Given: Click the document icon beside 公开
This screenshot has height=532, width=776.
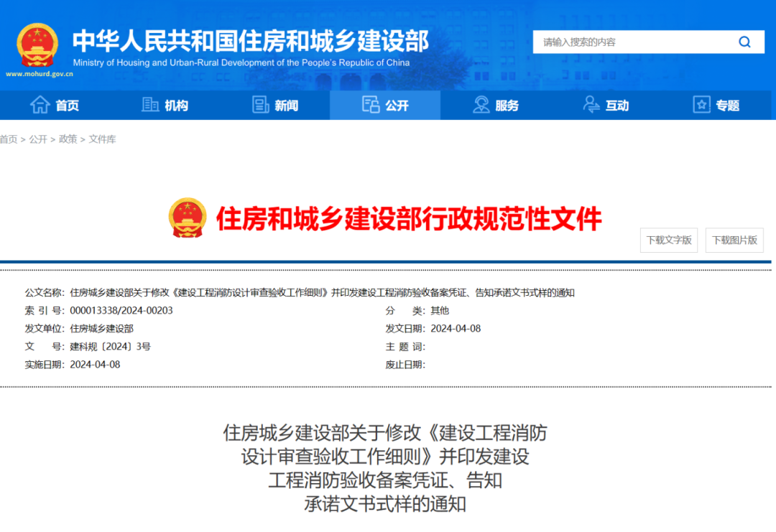Looking at the screenshot, I should point(371,105).
